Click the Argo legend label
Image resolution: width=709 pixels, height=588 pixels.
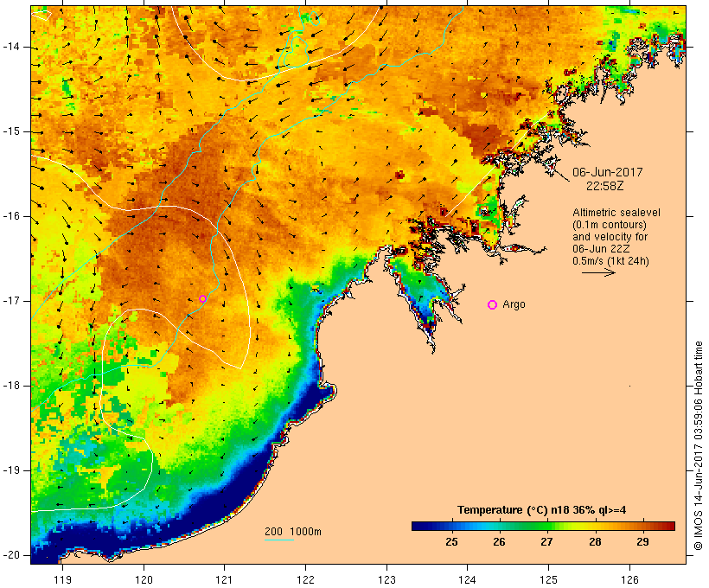514,304
